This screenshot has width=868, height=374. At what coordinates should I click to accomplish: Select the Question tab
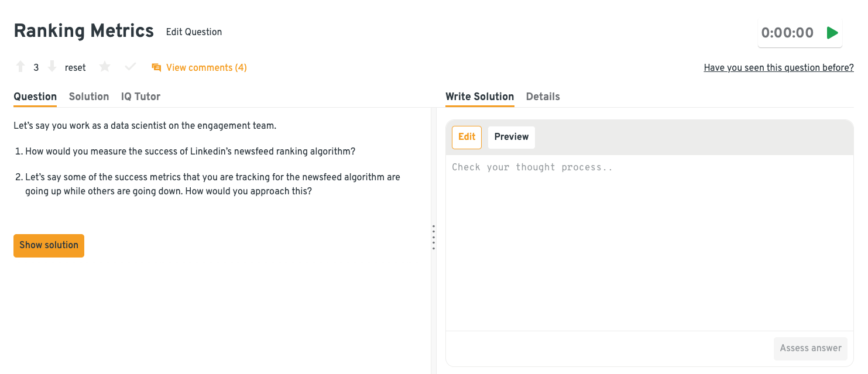[x=35, y=97]
